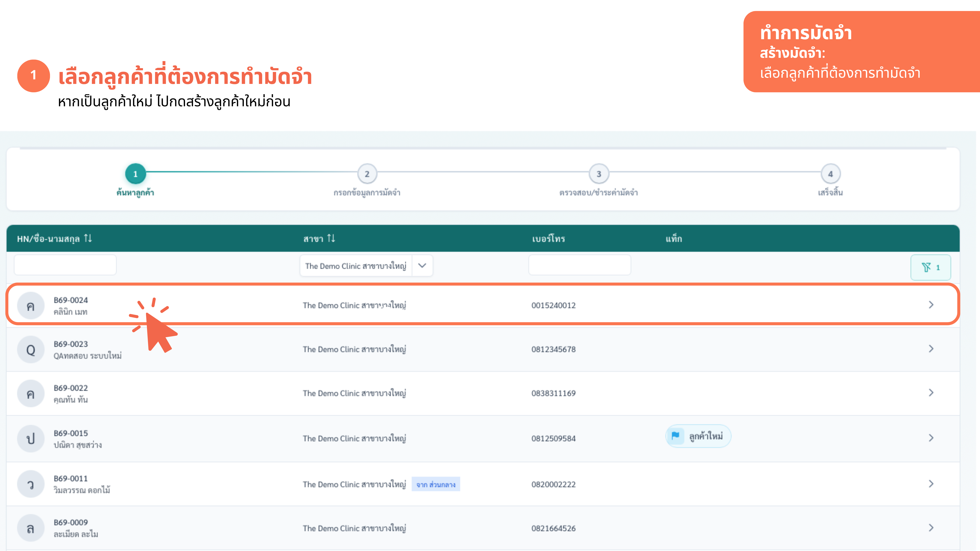Click the ลูกค้าใหม่ tag with flag icon
Viewport: 980px width, 551px height.
(698, 436)
